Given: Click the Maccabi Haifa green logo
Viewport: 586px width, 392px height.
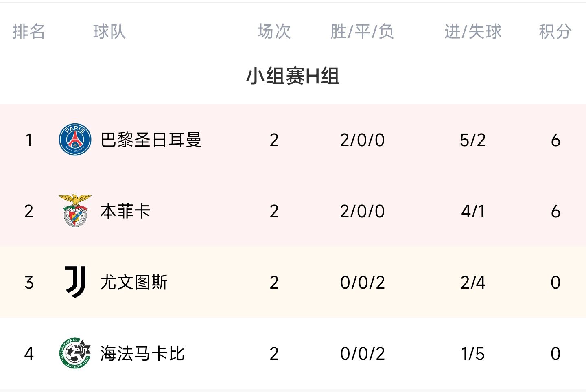Looking at the screenshot, I should [74, 353].
